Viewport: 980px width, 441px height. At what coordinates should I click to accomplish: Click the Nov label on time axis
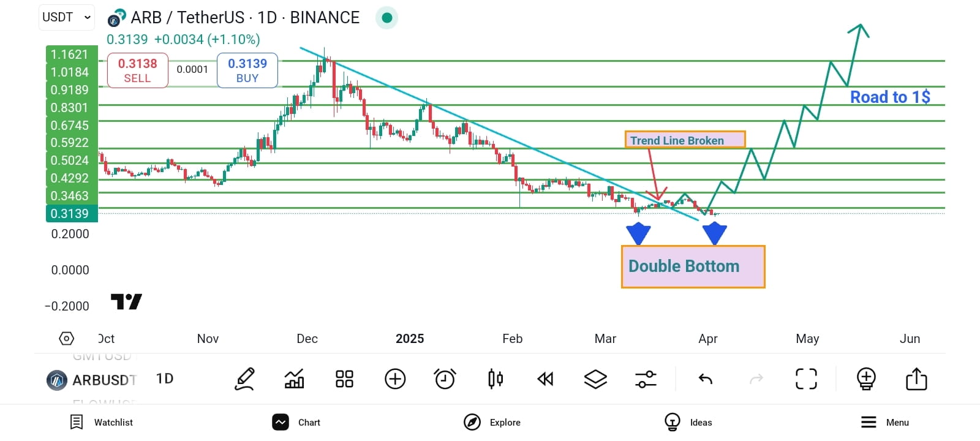(x=208, y=339)
